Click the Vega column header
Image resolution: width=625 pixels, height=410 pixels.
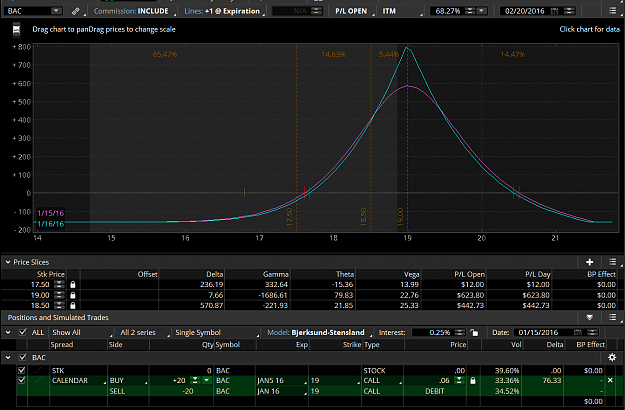pyautogui.click(x=411, y=274)
